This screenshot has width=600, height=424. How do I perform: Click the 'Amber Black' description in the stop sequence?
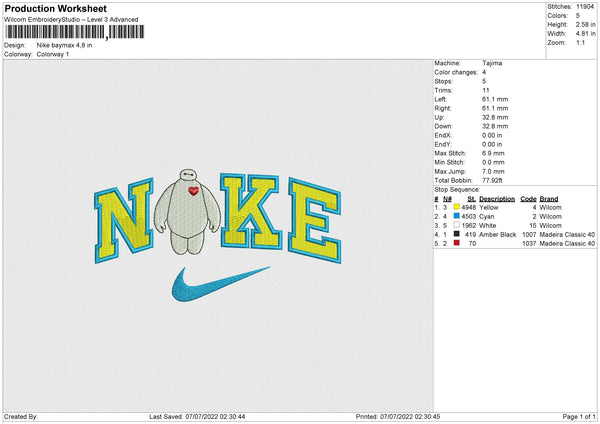click(497, 234)
